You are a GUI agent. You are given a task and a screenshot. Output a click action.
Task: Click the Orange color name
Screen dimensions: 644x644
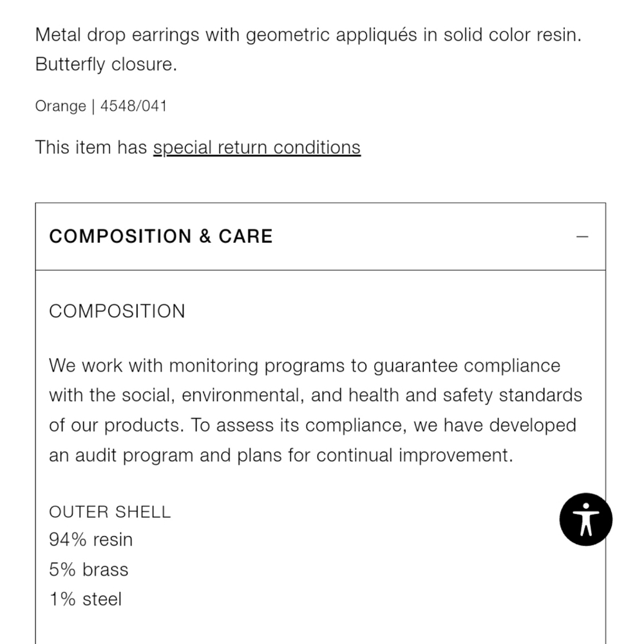coord(61,106)
